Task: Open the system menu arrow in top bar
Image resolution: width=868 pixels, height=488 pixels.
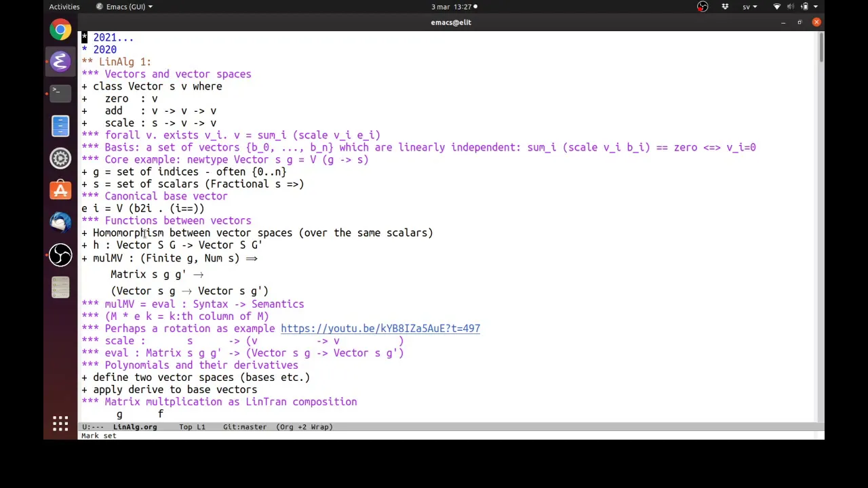Action: (816, 7)
